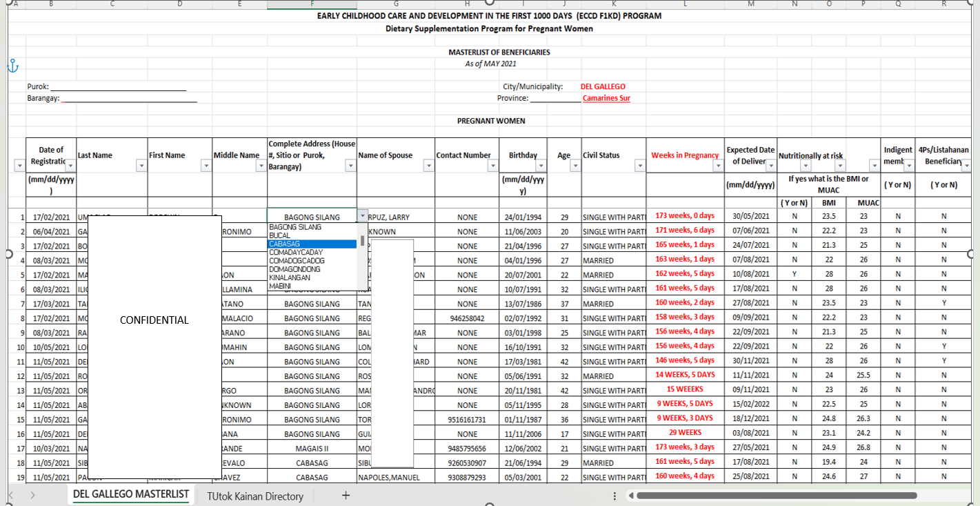Select the birthday cell 24/01/1994

[x=523, y=217]
